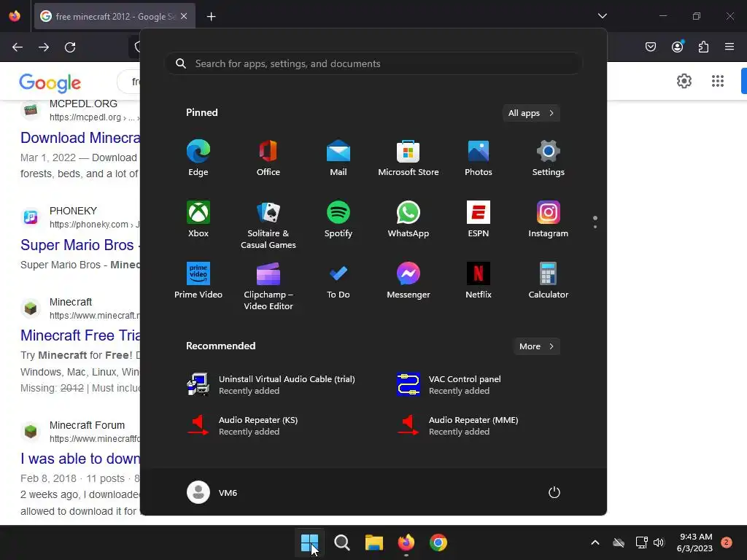Launch WhatsApp from Start menu
Screen dimensions: 747x560
pyautogui.click(x=409, y=219)
